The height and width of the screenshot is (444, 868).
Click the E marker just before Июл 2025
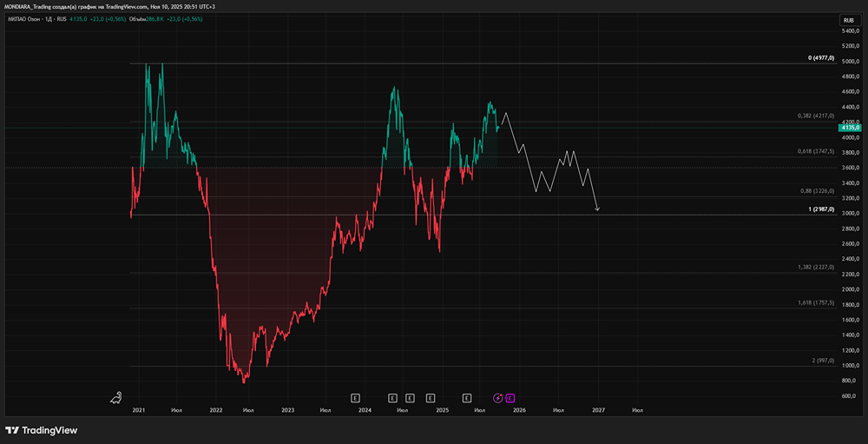tap(467, 398)
